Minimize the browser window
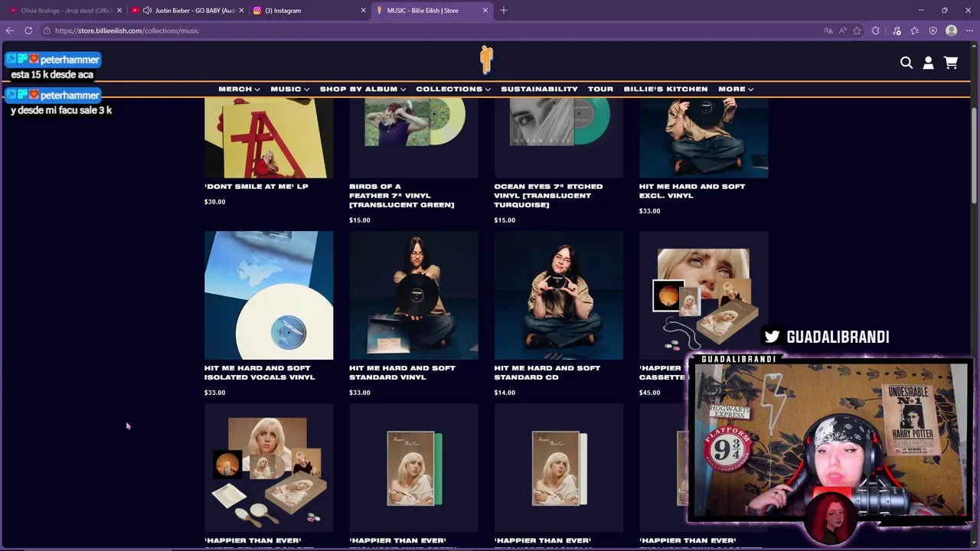The width and height of the screenshot is (980, 551). pyautogui.click(x=921, y=11)
